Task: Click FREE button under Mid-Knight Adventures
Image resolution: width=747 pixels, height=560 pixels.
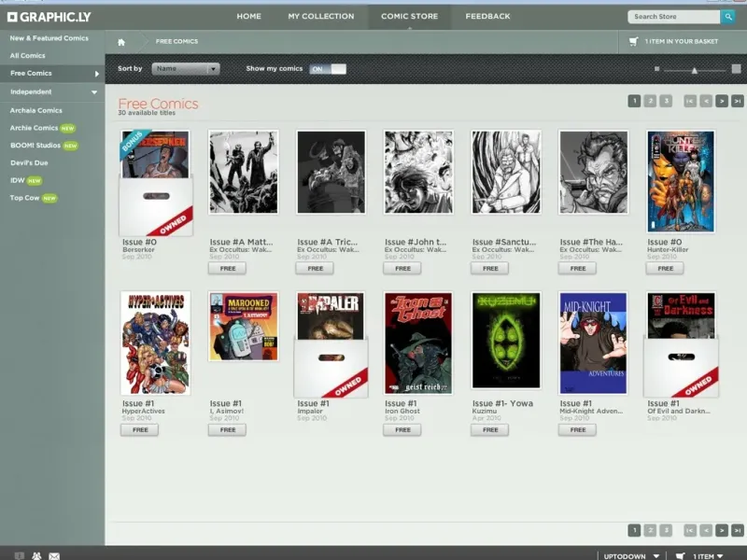Action: pyautogui.click(x=577, y=430)
